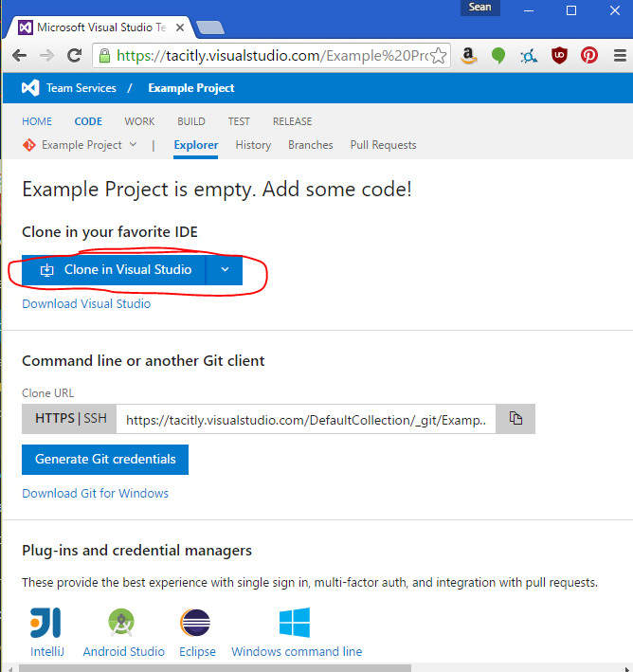Screen dimensions: 633x672
Task: Switch clone URL to SSH
Action: pos(96,419)
